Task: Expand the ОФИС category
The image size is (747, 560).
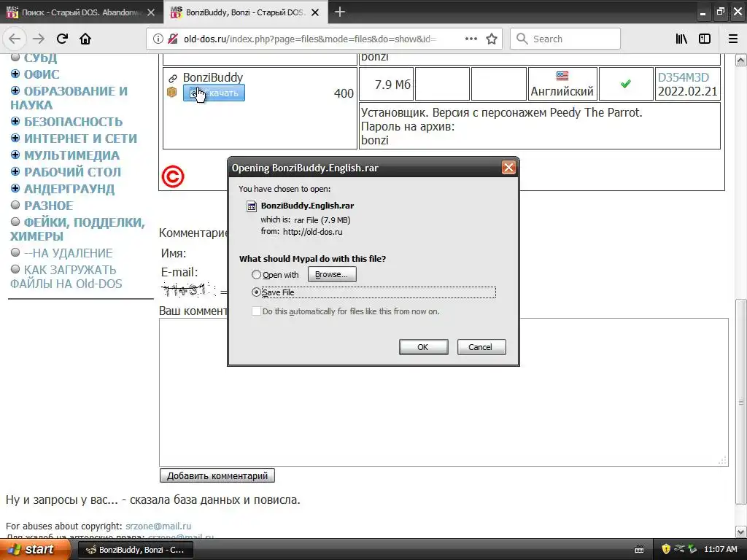Action: point(15,74)
